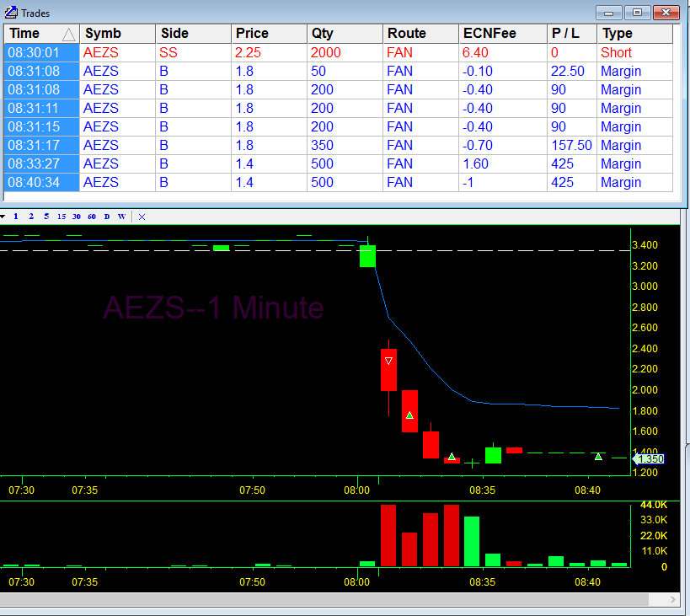
Task: Click the SS side cell
Action: click(x=193, y=52)
